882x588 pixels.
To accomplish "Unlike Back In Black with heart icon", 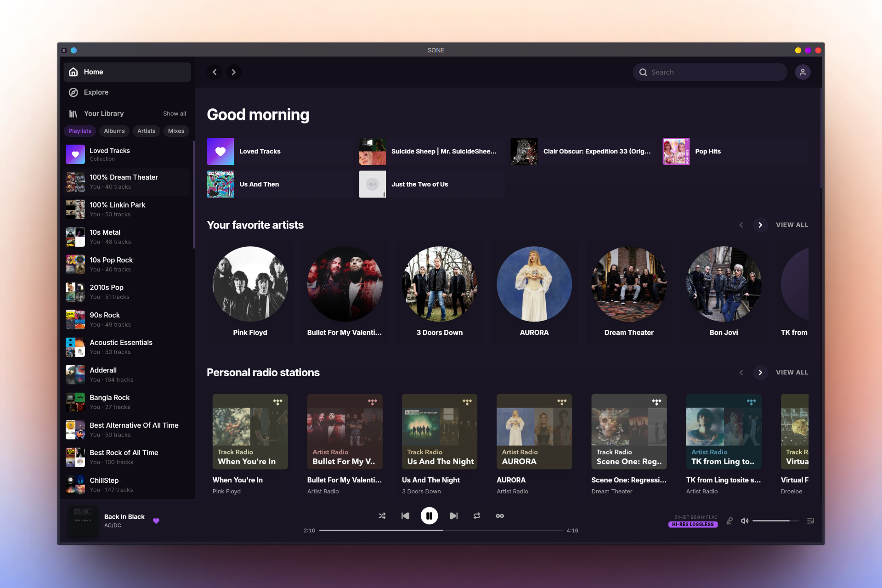I will 156,521.
